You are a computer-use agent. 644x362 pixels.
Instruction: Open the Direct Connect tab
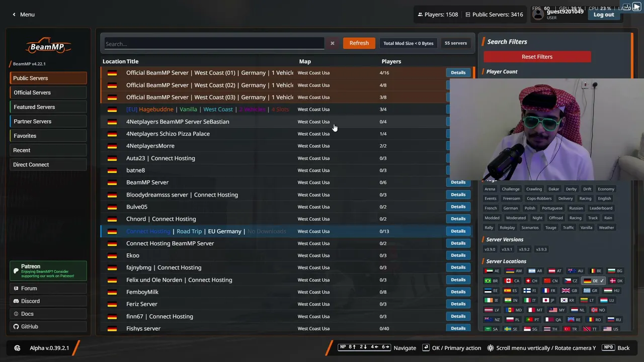pyautogui.click(x=48, y=164)
